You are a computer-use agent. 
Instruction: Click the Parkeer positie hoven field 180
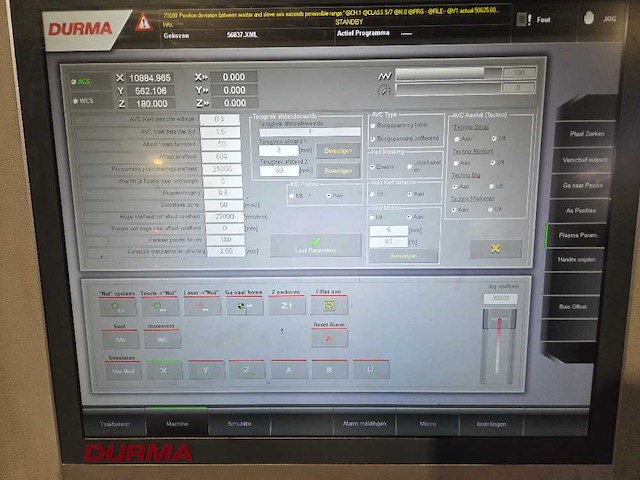point(226,240)
